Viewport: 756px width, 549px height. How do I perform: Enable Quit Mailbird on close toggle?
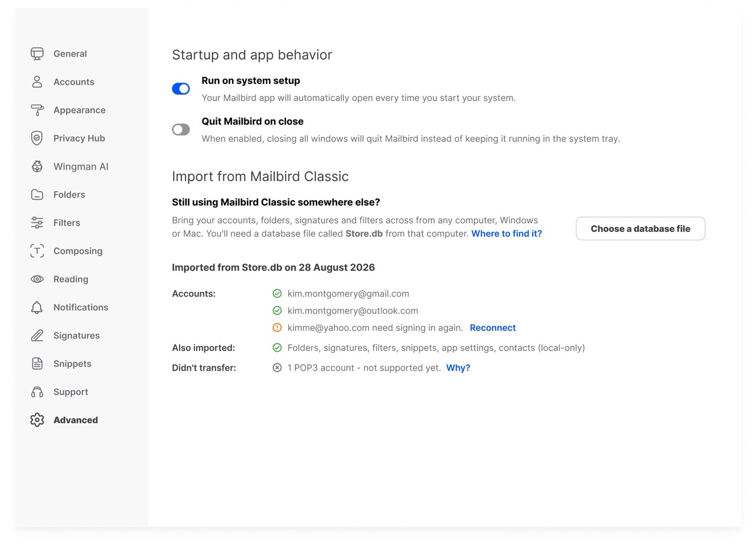tap(181, 129)
